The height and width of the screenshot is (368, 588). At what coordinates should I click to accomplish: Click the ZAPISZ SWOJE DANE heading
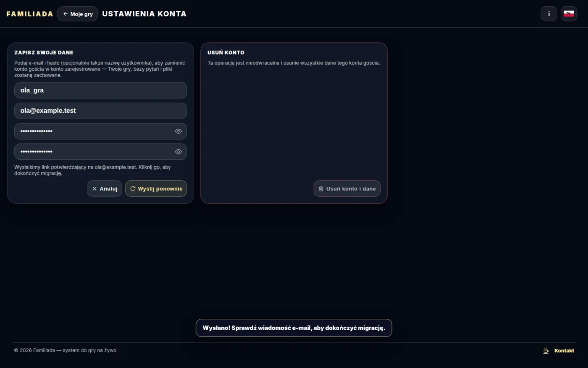[44, 53]
